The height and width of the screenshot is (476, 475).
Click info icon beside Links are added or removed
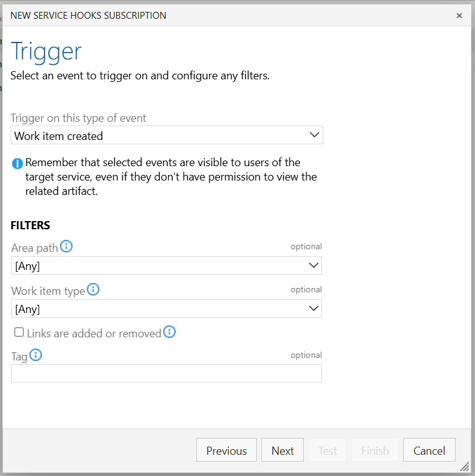click(x=169, y=332)
